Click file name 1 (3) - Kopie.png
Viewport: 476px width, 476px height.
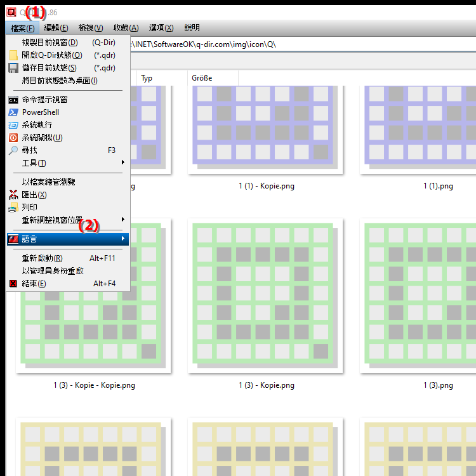267,385
